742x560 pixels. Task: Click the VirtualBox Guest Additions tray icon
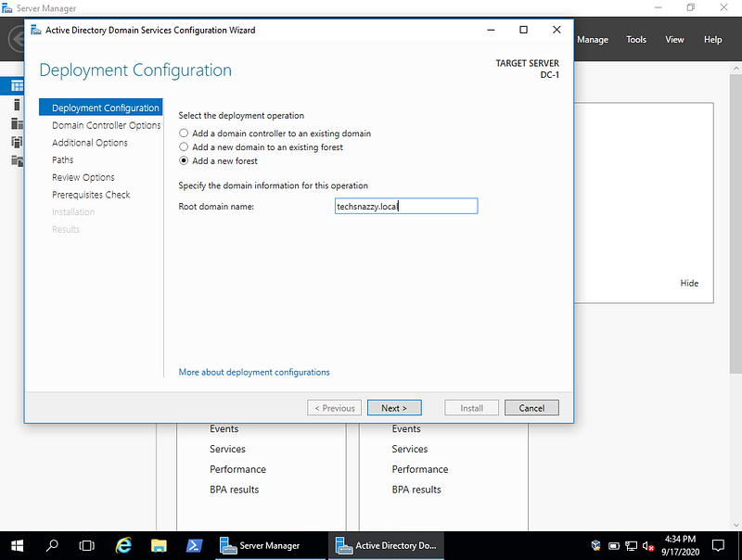(x=595, y=546)
